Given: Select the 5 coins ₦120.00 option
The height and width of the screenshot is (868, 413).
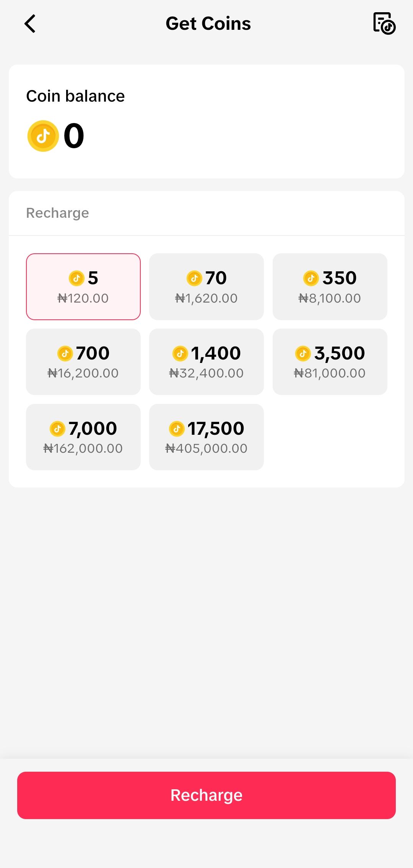Looking at the screenshot, I should click(x=83, y=287).
